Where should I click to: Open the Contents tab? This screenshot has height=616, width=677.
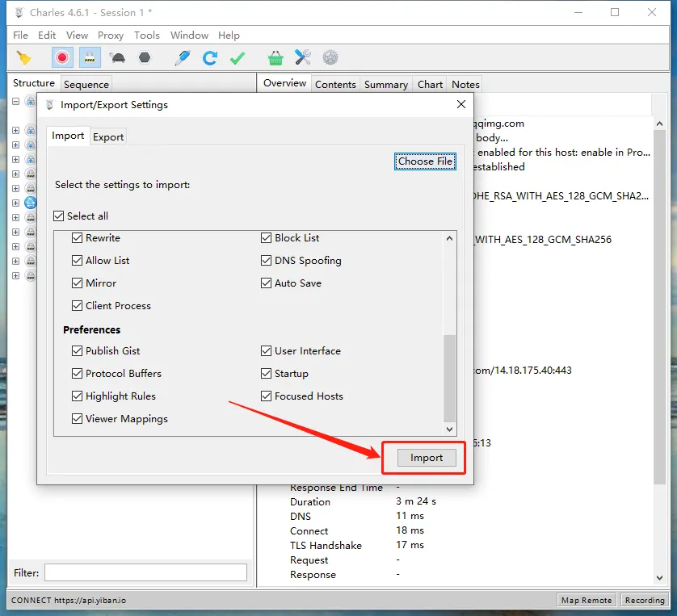335,84
